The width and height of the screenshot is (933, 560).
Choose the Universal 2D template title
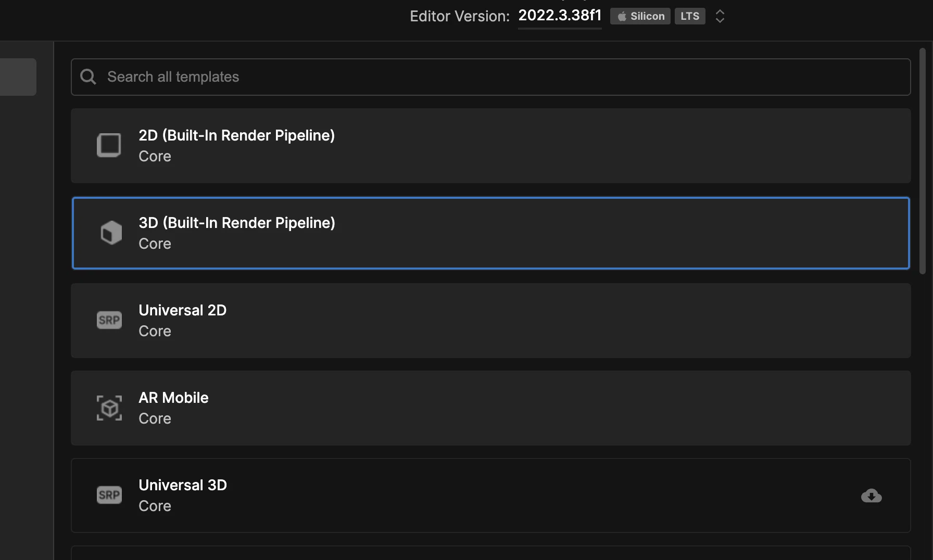(x=183, y=310)
